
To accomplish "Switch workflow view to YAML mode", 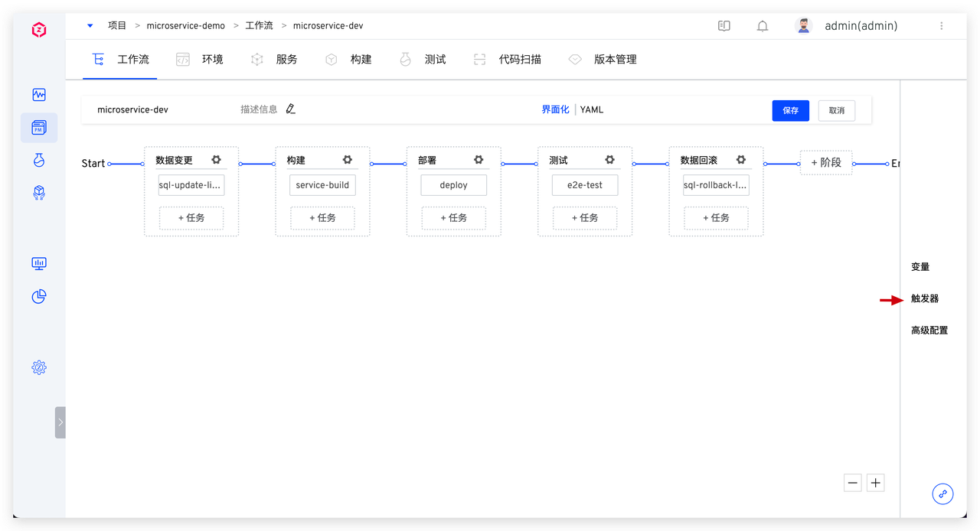I will pyautogui.click(x=592, y=109).
